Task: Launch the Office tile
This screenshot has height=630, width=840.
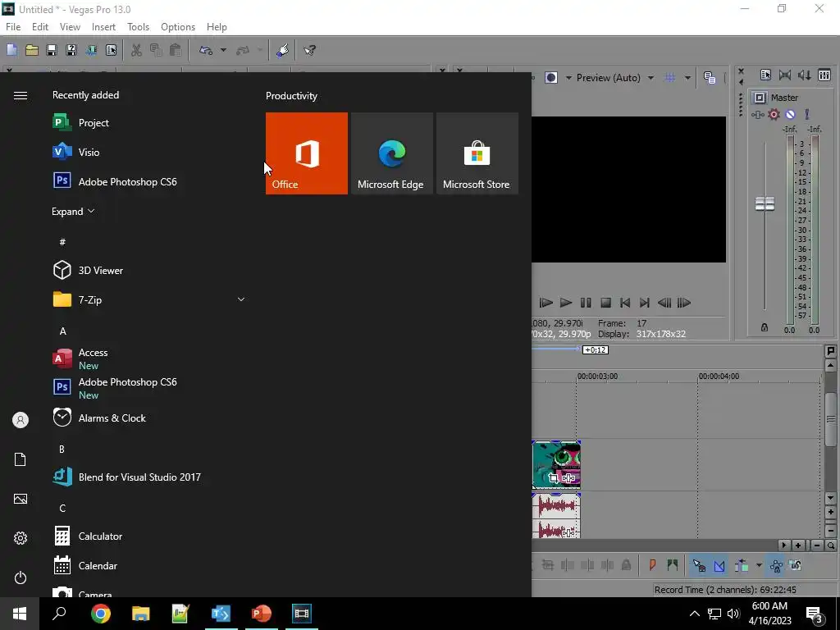Action: coord(307,153)
